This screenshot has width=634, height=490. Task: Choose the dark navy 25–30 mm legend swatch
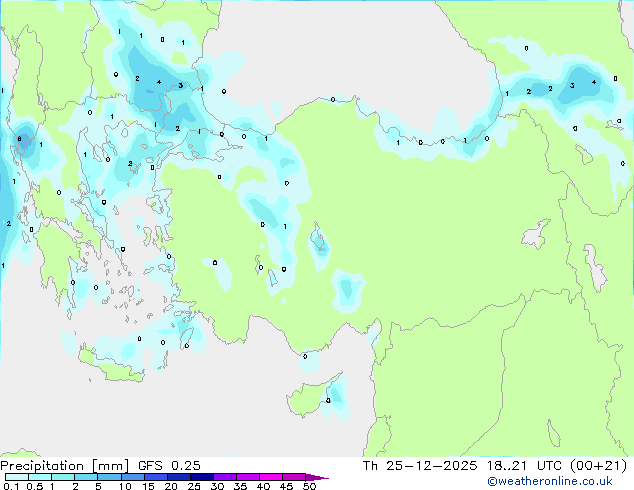pyautogui.click(x=202, y=477)
